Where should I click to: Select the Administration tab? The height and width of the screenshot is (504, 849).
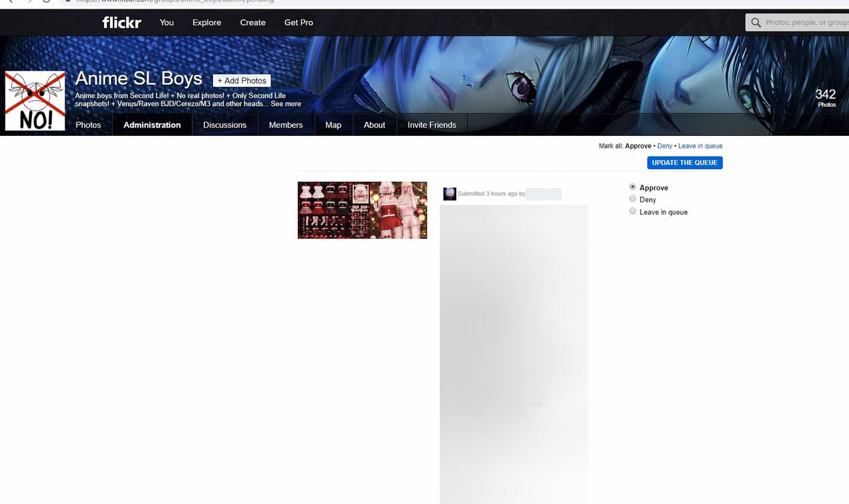click(x=152, y=125)
